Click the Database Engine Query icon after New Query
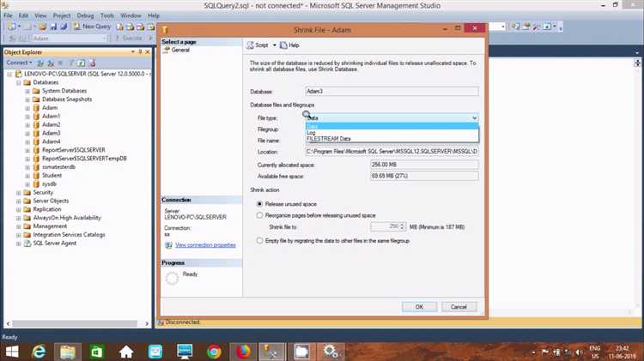 120,27
